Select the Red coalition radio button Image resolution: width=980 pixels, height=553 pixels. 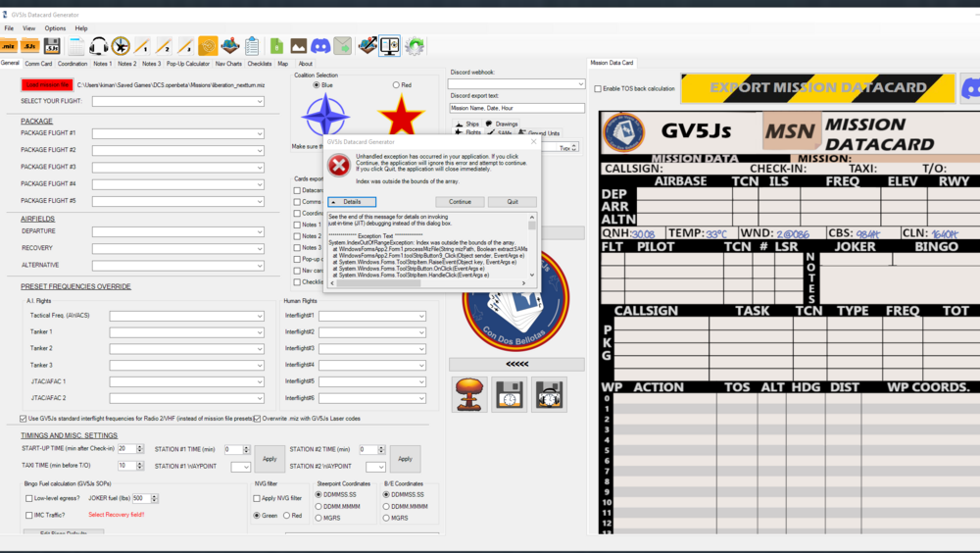pos(396,85)
